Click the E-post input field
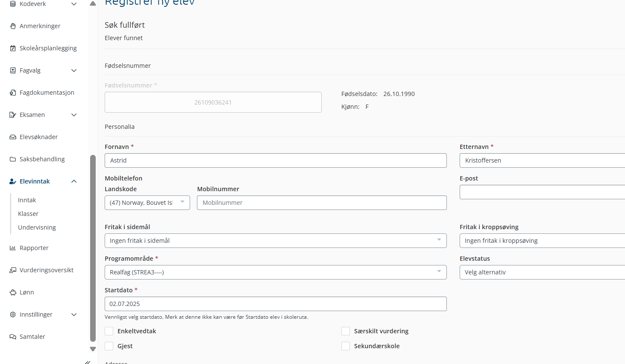Screen dimensions: 625x364 click(542, 192)
